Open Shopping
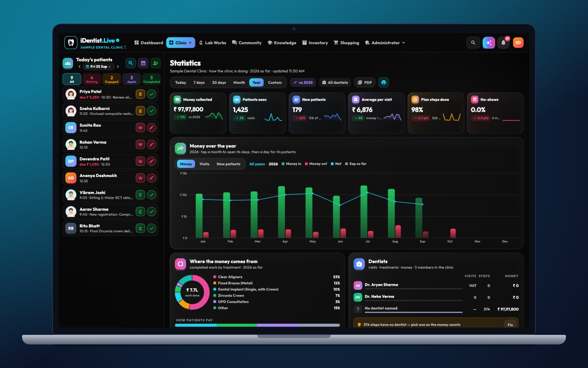The image size is (588, 368). (x=346, y=43)
